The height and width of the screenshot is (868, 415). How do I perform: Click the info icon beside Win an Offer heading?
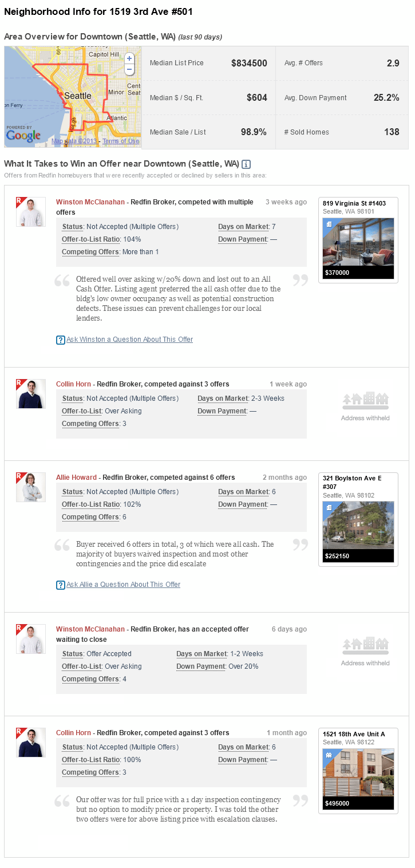pos(246,164)
